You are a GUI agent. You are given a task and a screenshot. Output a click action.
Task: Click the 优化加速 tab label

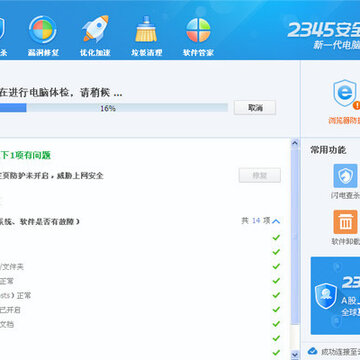[x=95, y=52]
